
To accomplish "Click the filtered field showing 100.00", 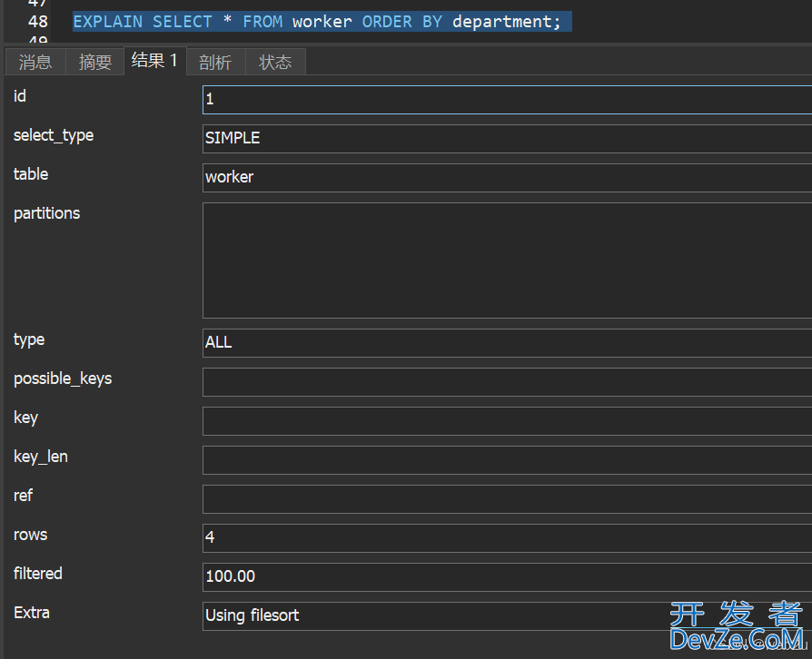I will click(507, 577).
